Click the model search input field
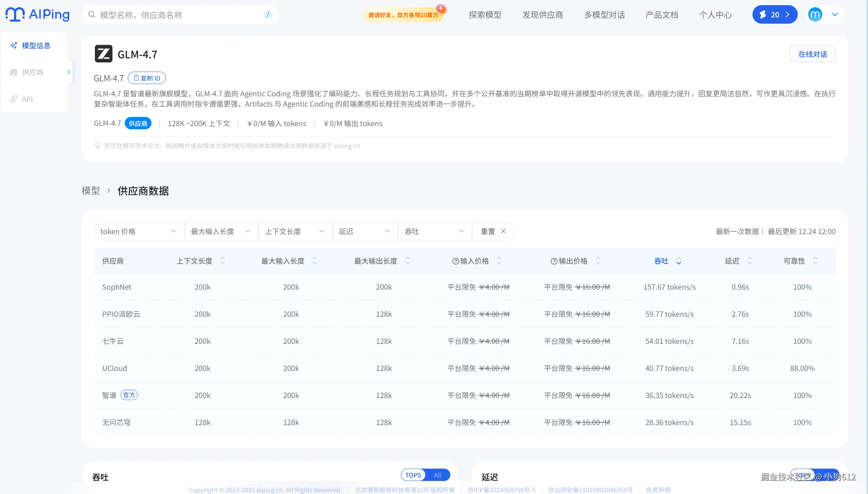The width and height of the screenshot is (868, 494). (178, 15)
